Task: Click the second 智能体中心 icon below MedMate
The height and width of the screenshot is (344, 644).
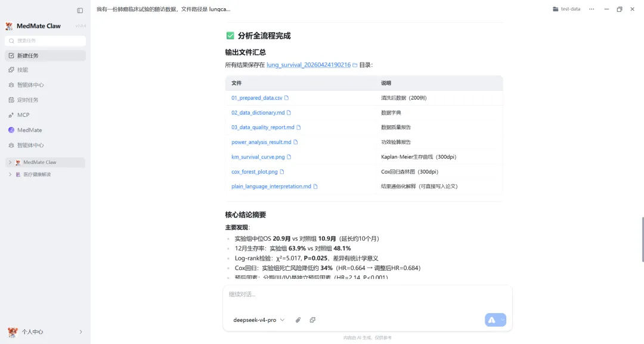Action: (11, 145)
